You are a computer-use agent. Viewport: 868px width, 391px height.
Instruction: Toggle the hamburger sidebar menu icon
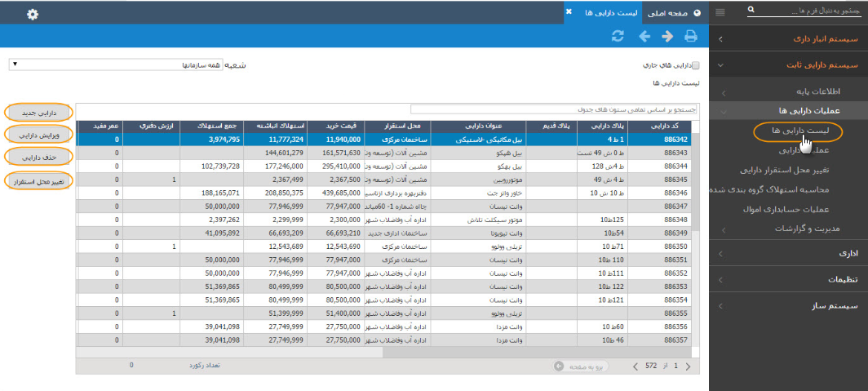click(x=720, y=11)
